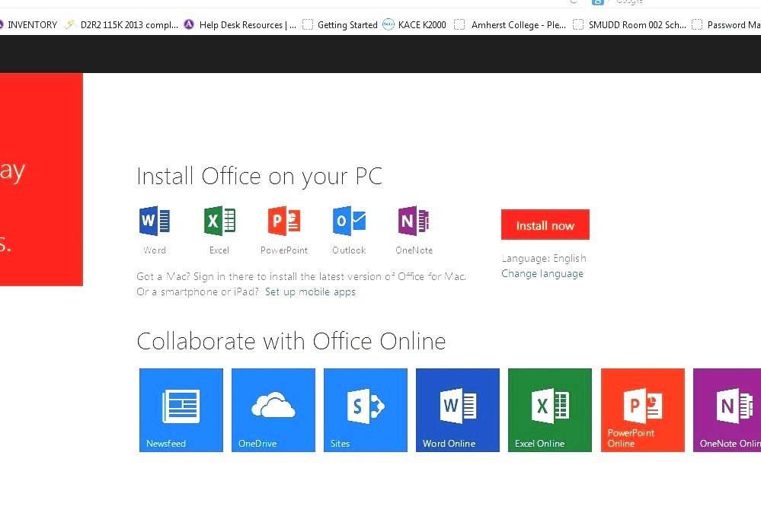Launch Word Online

[x=457, y=409]
